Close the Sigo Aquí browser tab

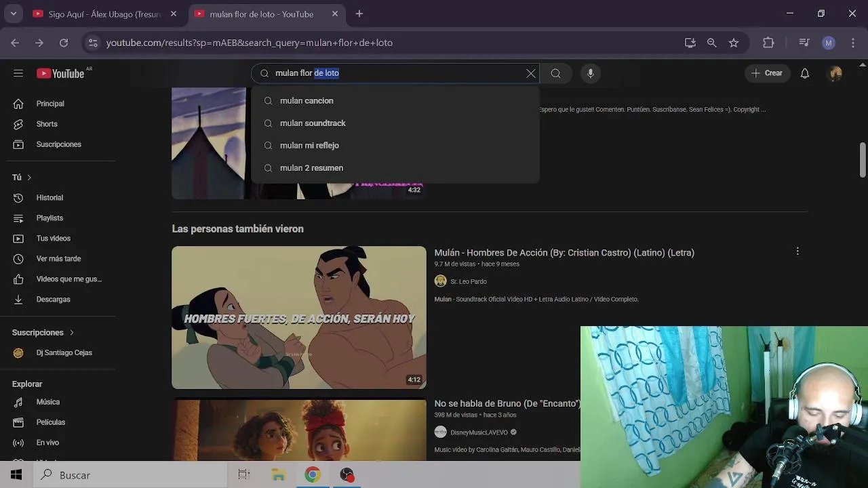click(174, 14)
